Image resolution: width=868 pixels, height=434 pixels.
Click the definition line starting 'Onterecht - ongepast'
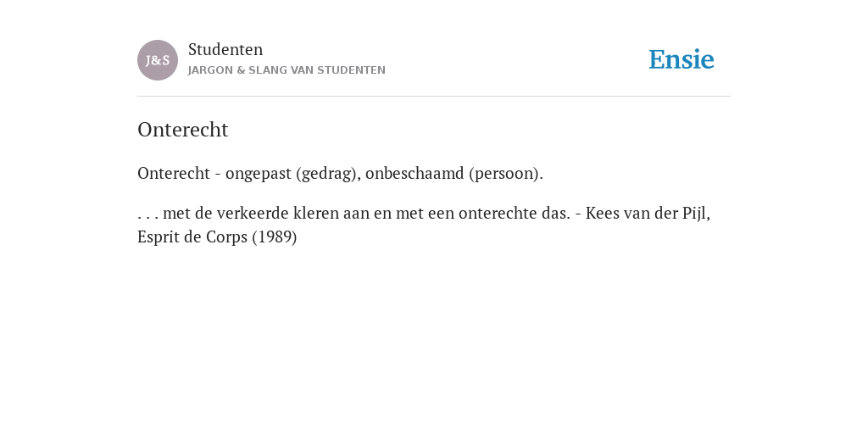341,174
